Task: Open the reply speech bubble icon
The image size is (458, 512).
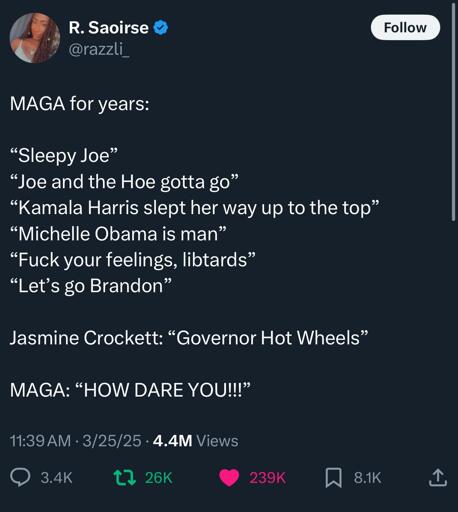Action: pos(20,477)
